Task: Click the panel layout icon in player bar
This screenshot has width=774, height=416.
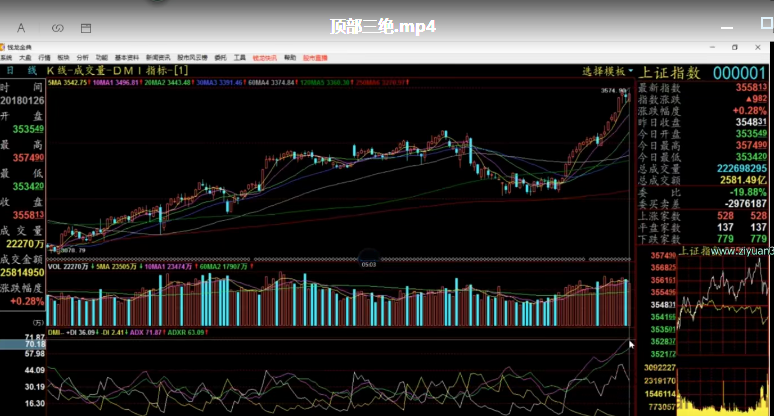Action: coord(86,28)
